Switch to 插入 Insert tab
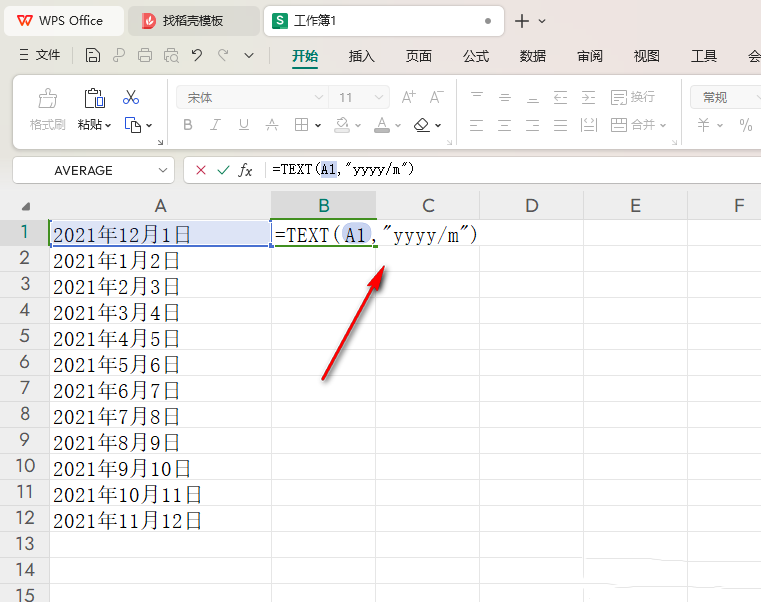The width and height of the screenshot is (761, 602). pyautogui.click(x=362, y=56)
